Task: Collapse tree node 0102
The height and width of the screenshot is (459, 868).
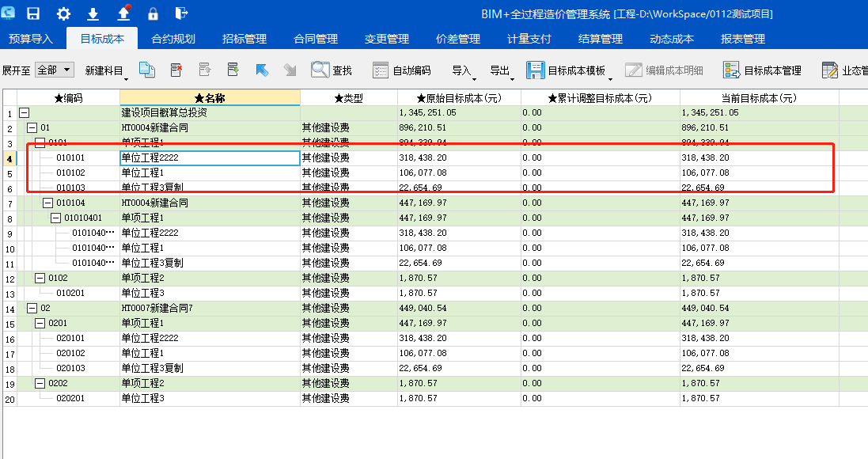Action: (x=40, y=278)
